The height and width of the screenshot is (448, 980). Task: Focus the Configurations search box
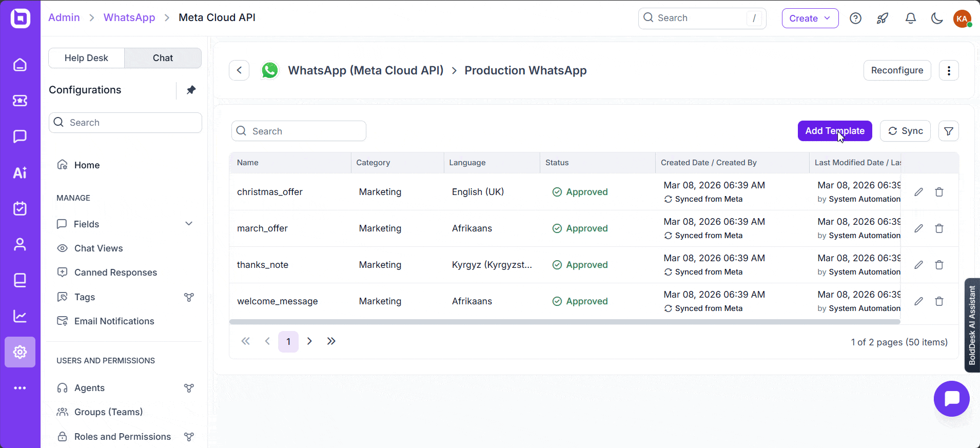coord(125,123)
